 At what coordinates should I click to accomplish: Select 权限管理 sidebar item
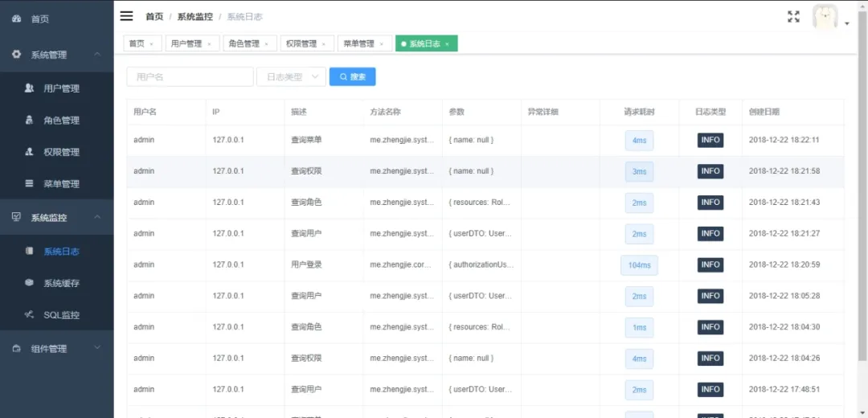[61, 152]
